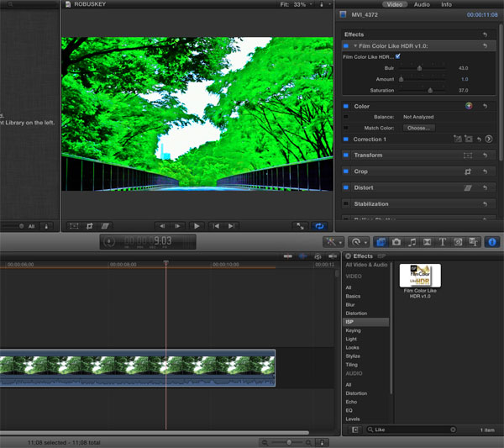The height and width of the screenshot is (448, 504).
Task: Activate Distort onscreen controls in inspector
Action: click(468, 187)
